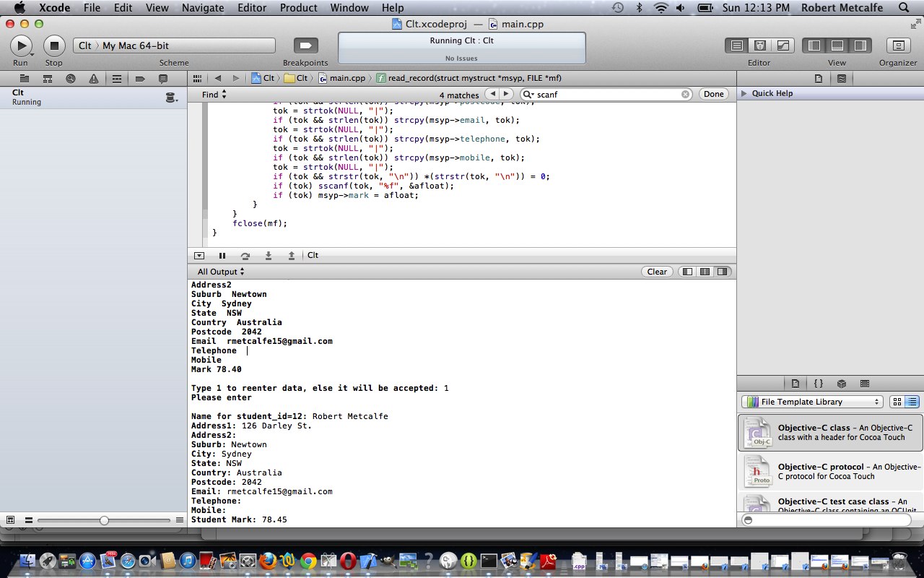Toggle the Navigator pane view button

[815, 46]
